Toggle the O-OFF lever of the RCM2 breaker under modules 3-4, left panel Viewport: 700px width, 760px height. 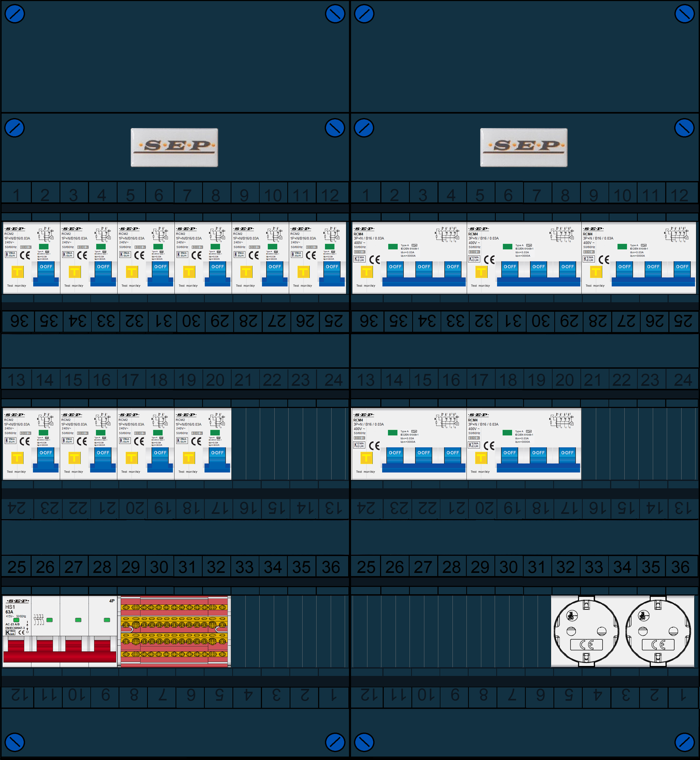103,274
